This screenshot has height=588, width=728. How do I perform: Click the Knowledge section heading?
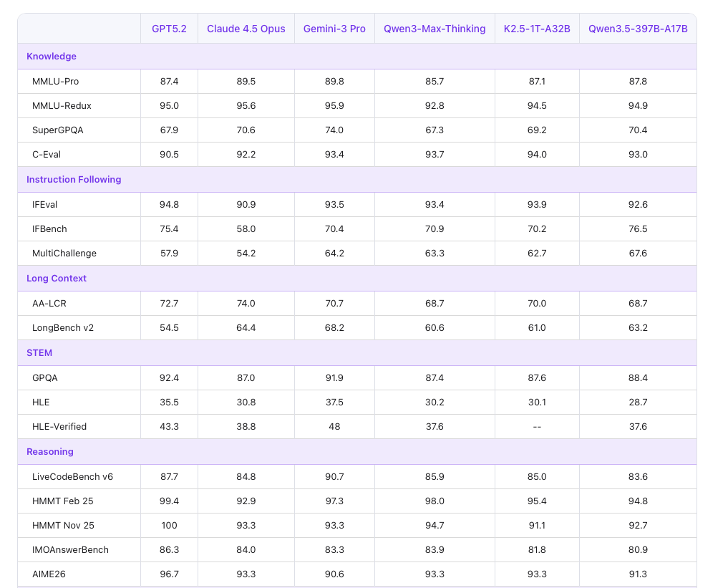click(52, 56)
